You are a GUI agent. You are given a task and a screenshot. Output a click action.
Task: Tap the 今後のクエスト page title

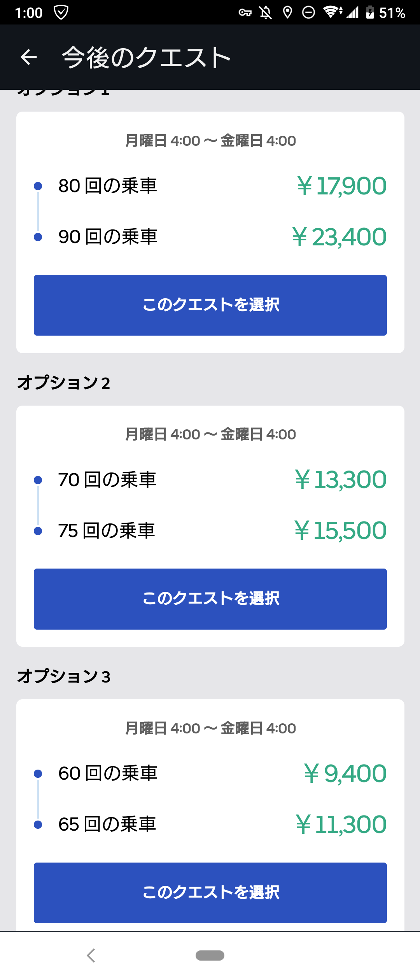[x=147, y=58]
